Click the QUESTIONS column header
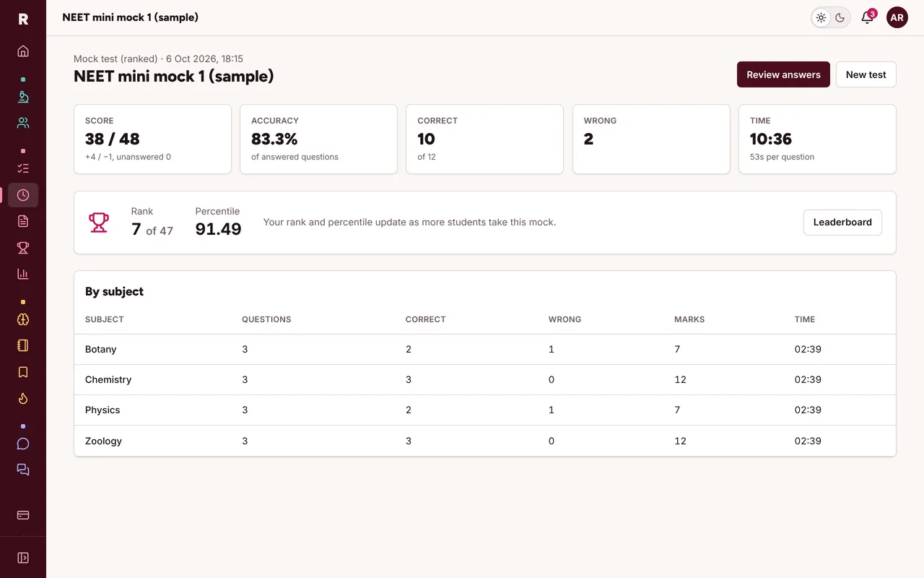Screen dimensions: 924x578 [x=266, y=319]
